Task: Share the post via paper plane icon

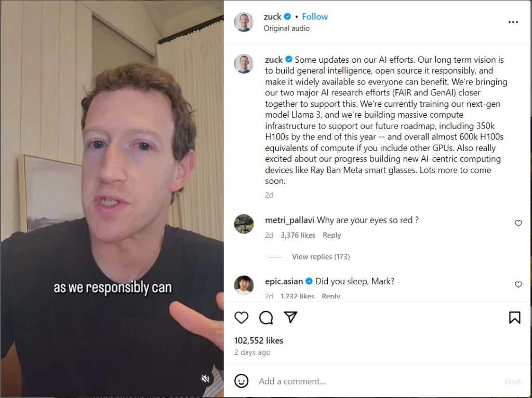Action: pos(290,318)
